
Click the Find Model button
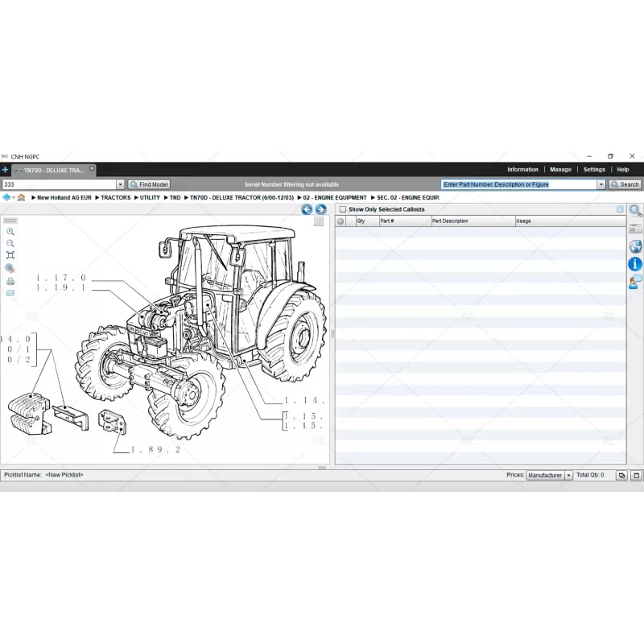click(x=148, y=184)
